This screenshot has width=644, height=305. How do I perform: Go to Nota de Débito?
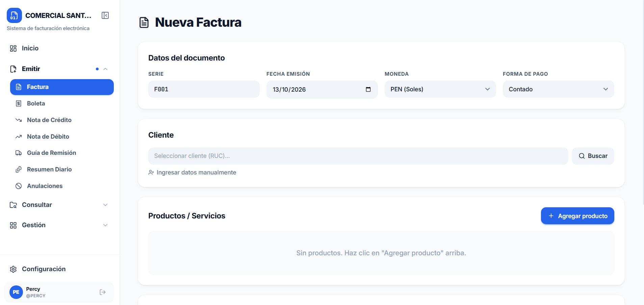tap(62, 137)
